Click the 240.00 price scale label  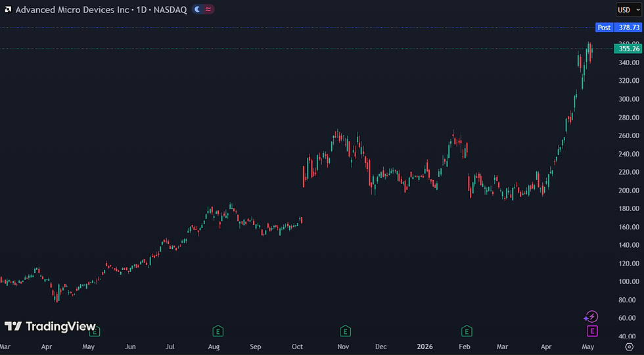pyautogui.click(x=629, y=154)
